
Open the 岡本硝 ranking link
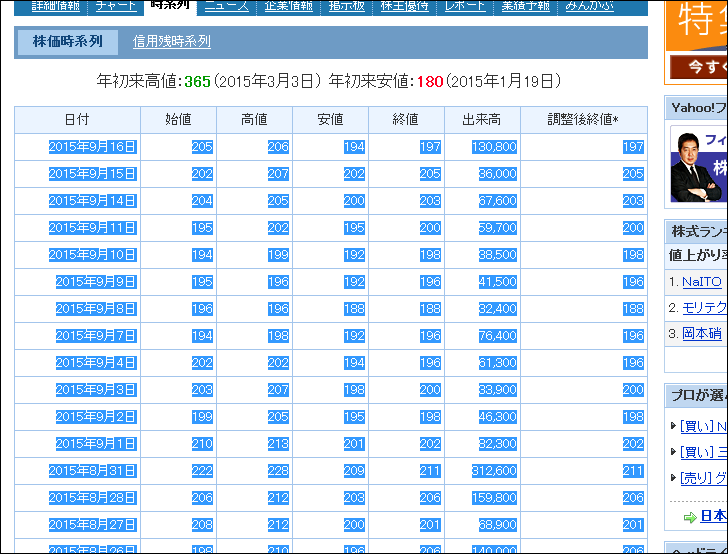pos(702,333)
